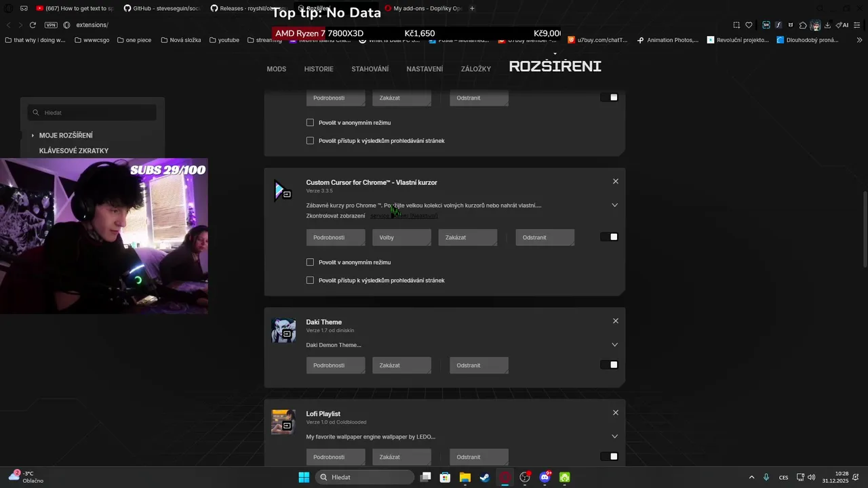The width and height of the screenshot is (868, 488).
Task: Click the Daki Theme thumbnail icon
Action: [x=283, y=331]
